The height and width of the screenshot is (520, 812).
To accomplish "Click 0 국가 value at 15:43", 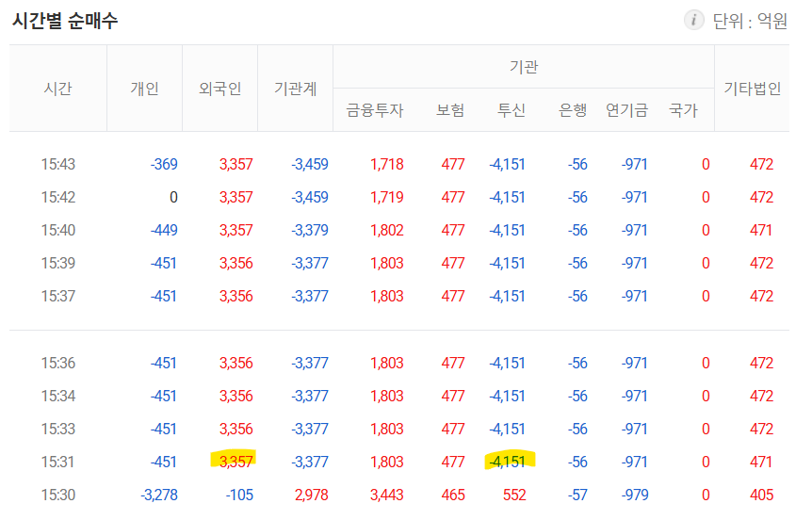I will pos(706,165).
